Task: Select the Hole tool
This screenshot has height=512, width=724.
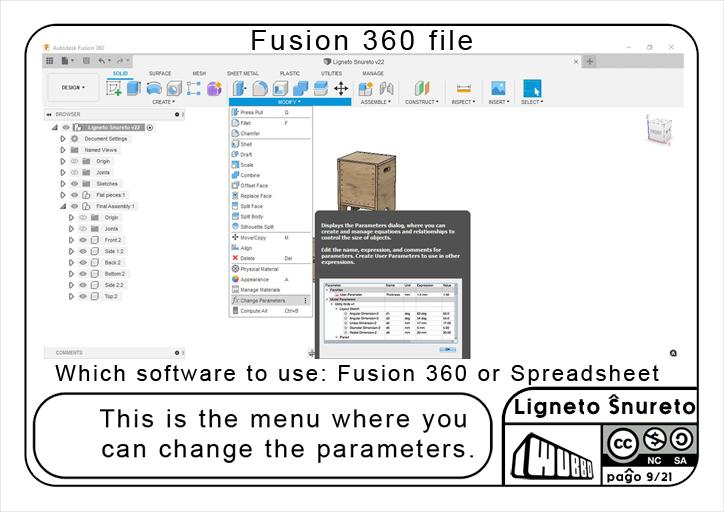Action: pyautogui.click(x=174, y=88)
